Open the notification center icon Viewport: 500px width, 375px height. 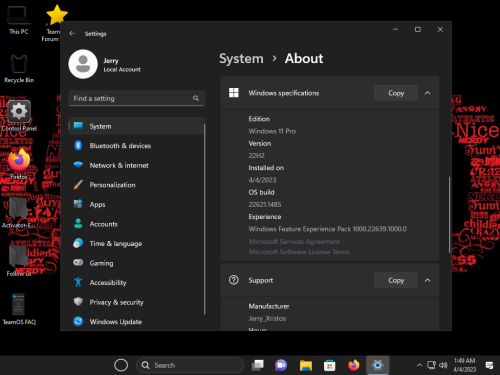tap(489, 365)
